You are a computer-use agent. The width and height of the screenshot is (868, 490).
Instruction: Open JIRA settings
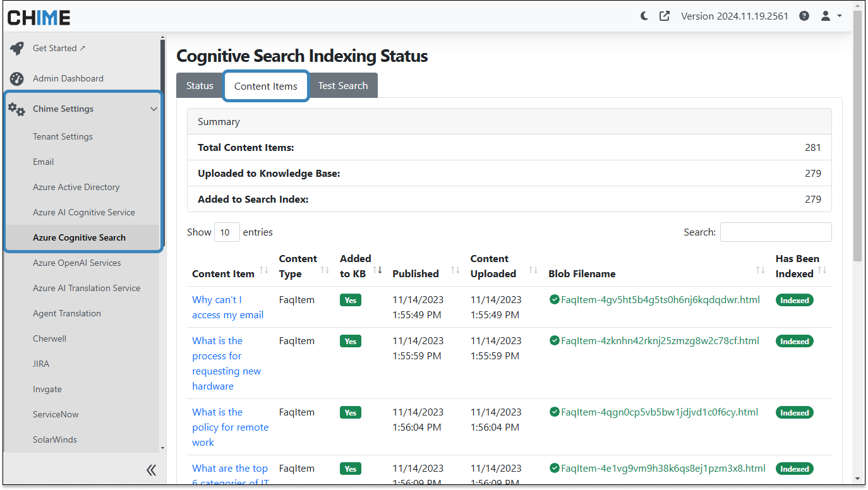pyautogui.click(x=41, y=364)
